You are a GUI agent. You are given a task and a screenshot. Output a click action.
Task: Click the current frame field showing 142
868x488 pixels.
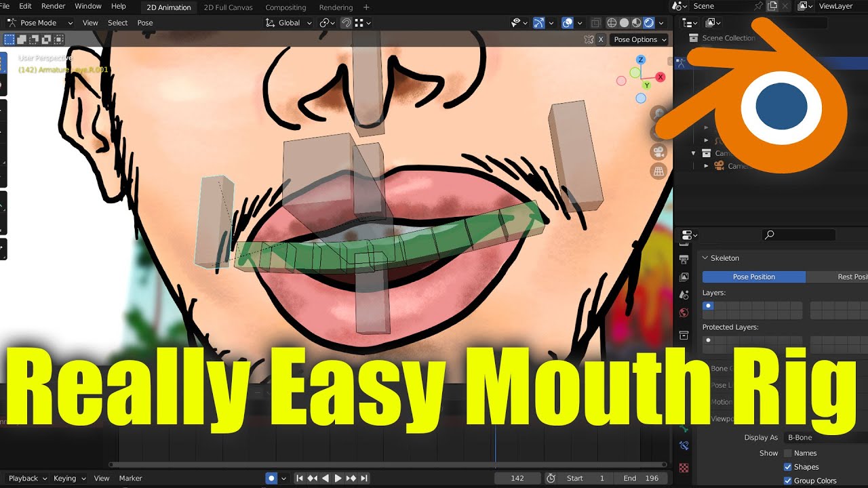point(517,478)
